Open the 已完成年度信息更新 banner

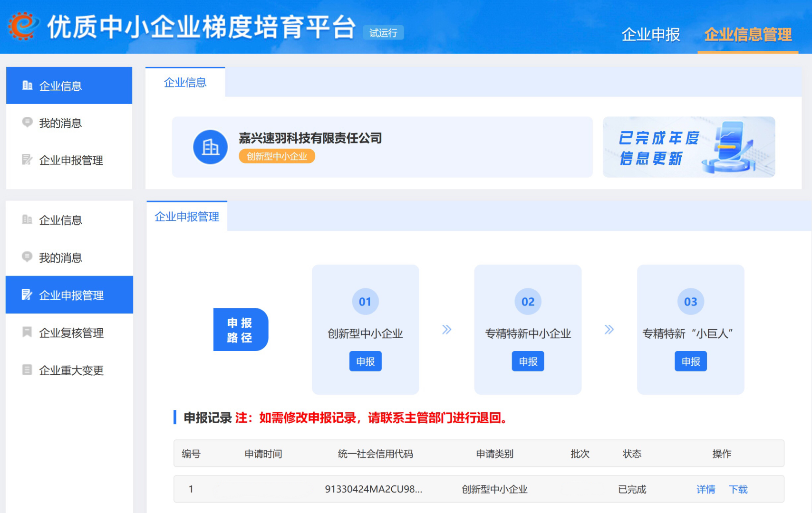point(689,147)
